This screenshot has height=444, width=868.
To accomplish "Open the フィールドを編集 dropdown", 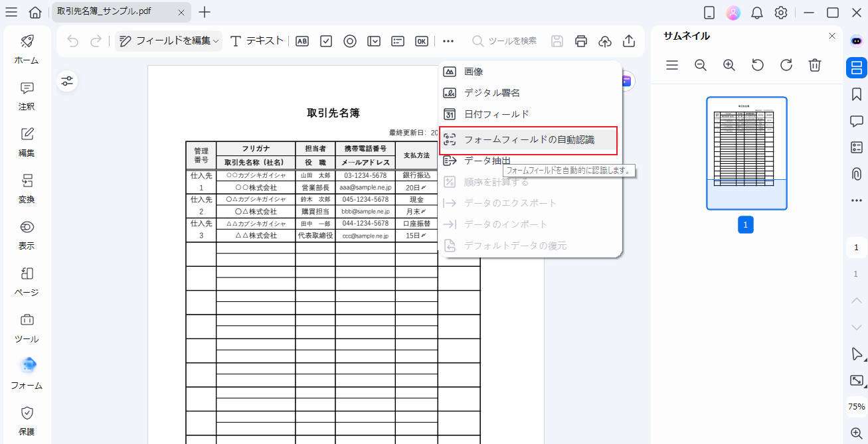I will [x=167, y=40].
